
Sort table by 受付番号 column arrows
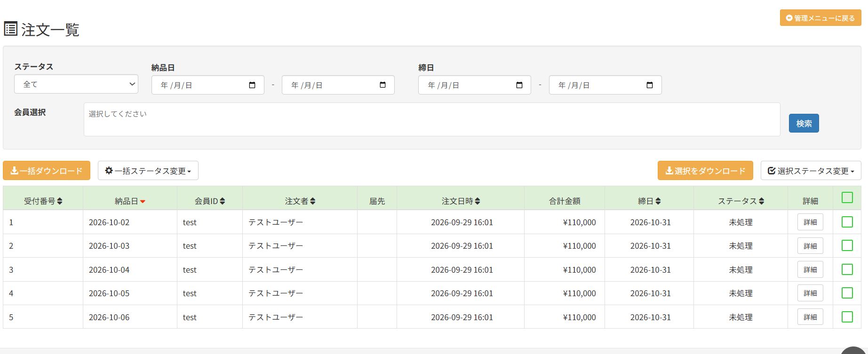pos(60,201)
